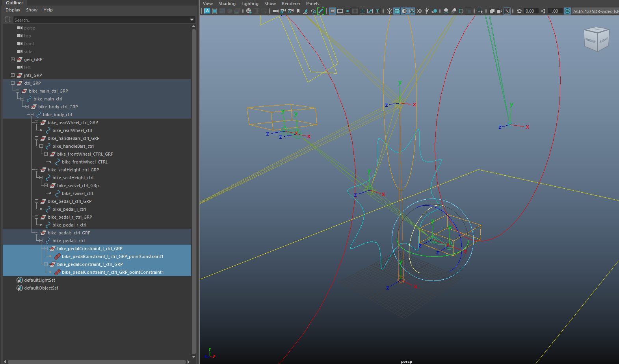
Task: Open camera Bookmarks icon
Action: pos(298,11)
